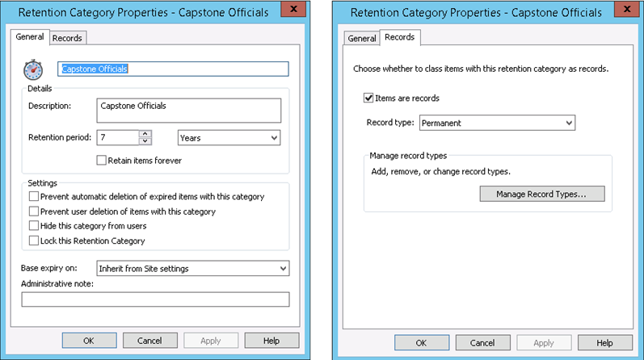The height and width of the screenshot is (360, 644).
Task: Open Help in the Records tab dialog
Action: coord(605,342)
